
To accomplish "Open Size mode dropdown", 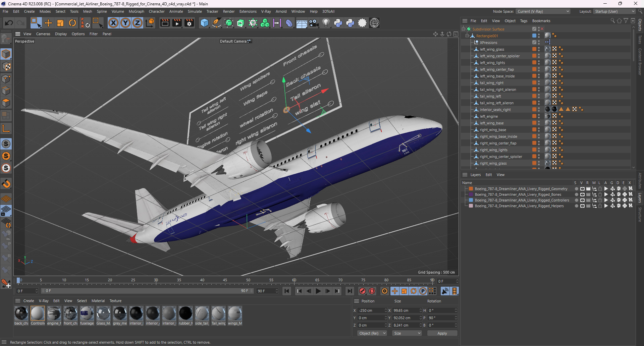I will click(x=407, y=333).
